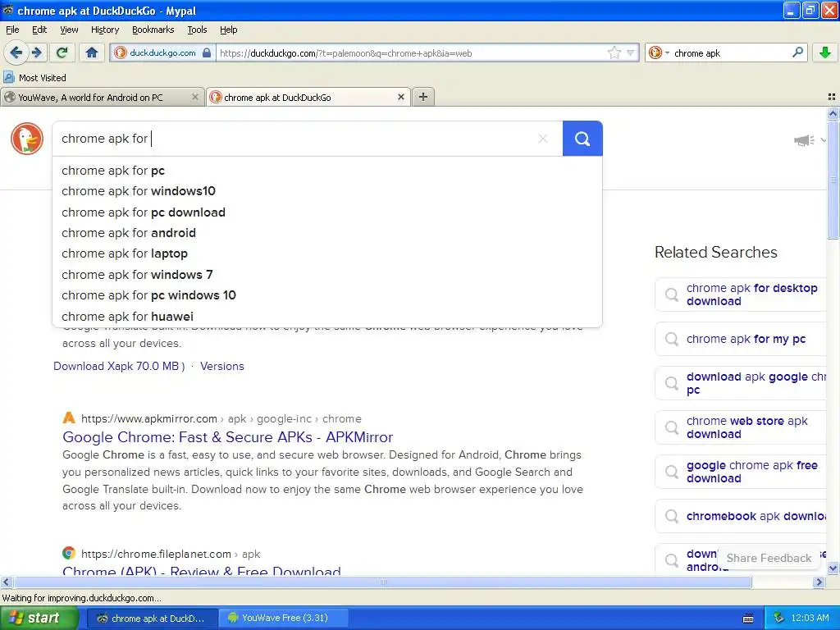Open the History menu

(x=104, y=30)
